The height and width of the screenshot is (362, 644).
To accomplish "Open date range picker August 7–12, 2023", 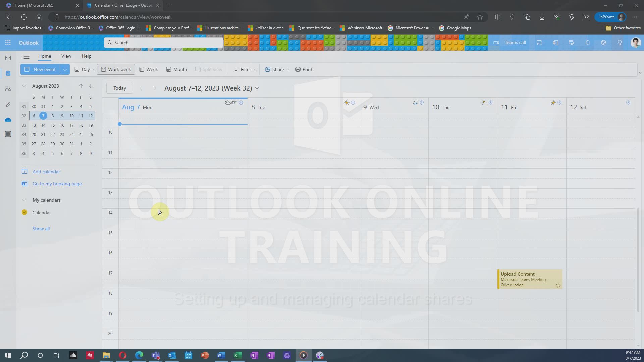I will pyautogui.click(x=212, y=88).
